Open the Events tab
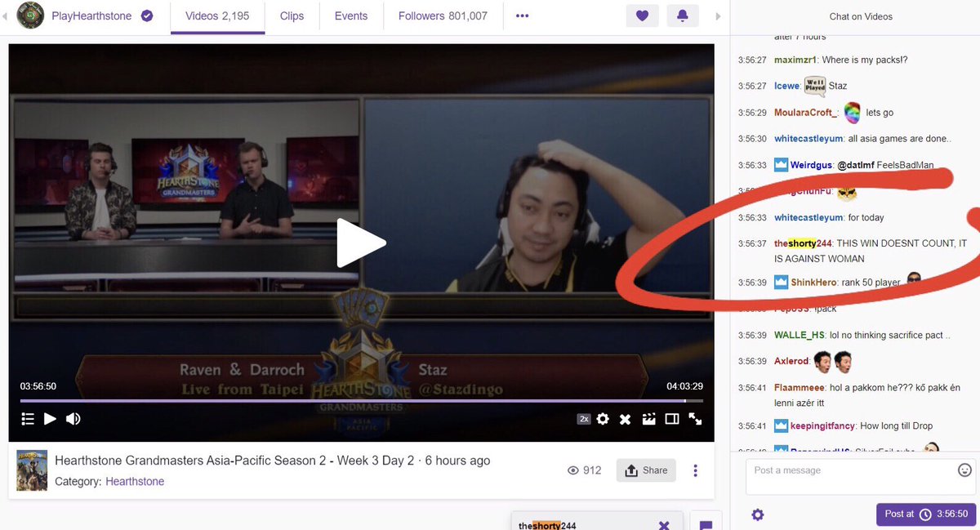The height and width of the screenshot is (530, 980). [x=351, y=16]
